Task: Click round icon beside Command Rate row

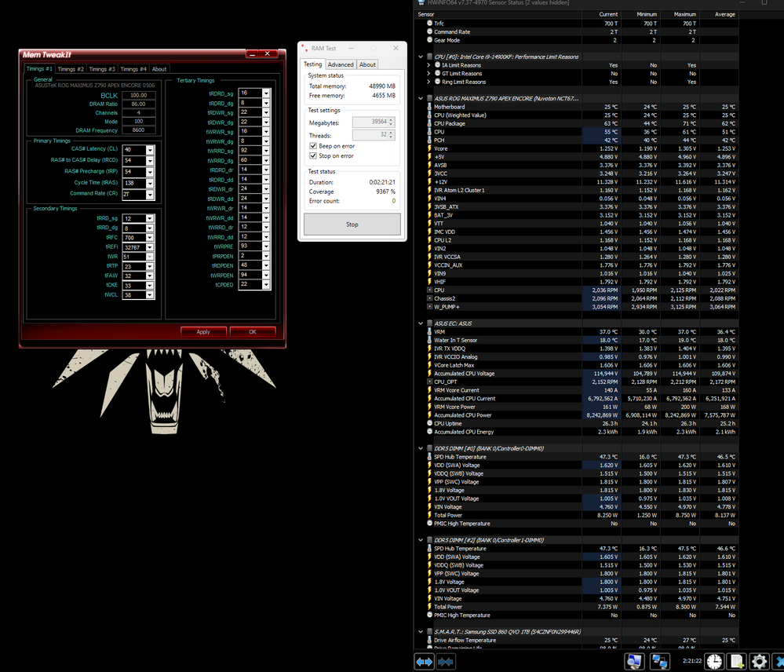Action: click(x=429, y=31)
